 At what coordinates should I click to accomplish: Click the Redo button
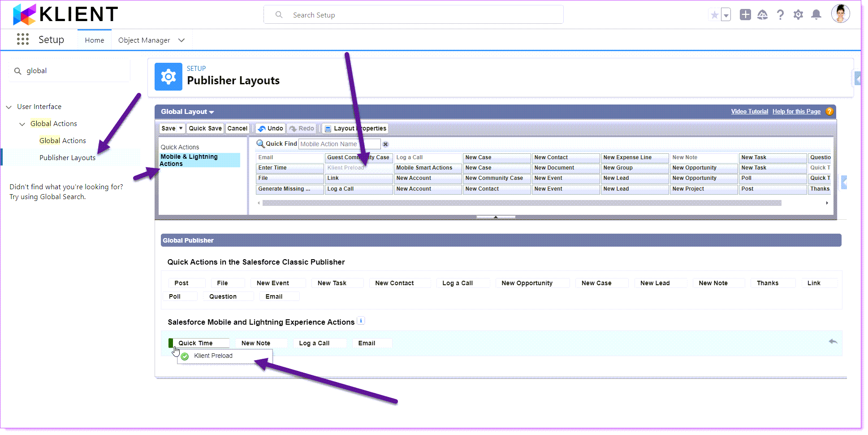pos(302,128)
